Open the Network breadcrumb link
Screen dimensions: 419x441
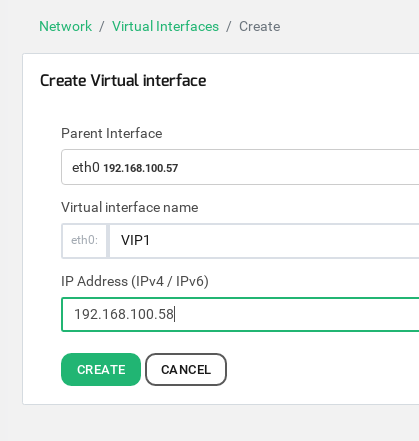[x=66, y=26]
